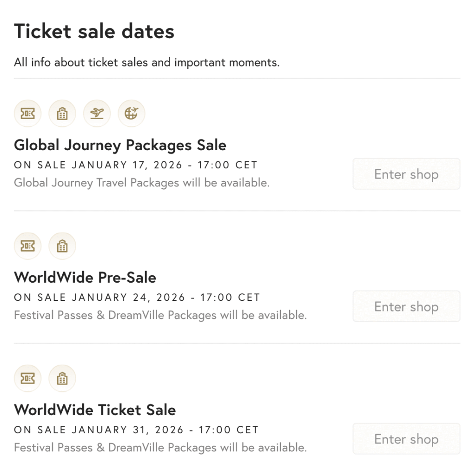Enter shop for Global Journey Packages Sale

tap(406, 174)
